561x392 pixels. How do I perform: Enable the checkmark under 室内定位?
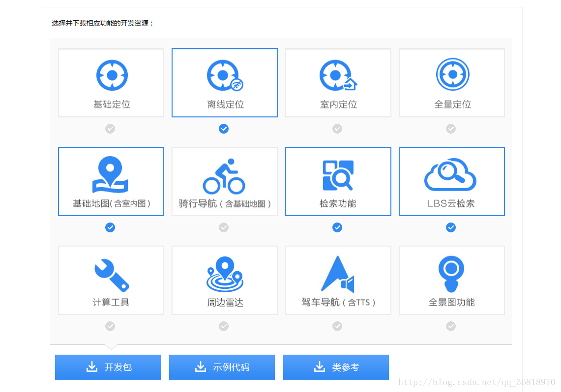[337, 129]
